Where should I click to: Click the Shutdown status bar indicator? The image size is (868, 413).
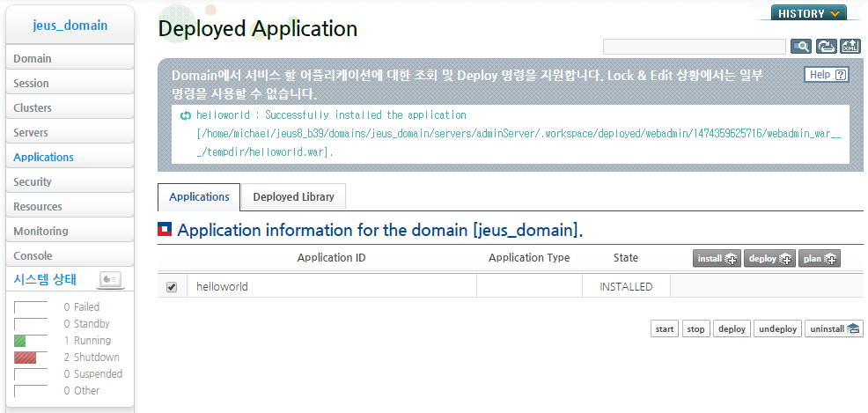point(31,358)
